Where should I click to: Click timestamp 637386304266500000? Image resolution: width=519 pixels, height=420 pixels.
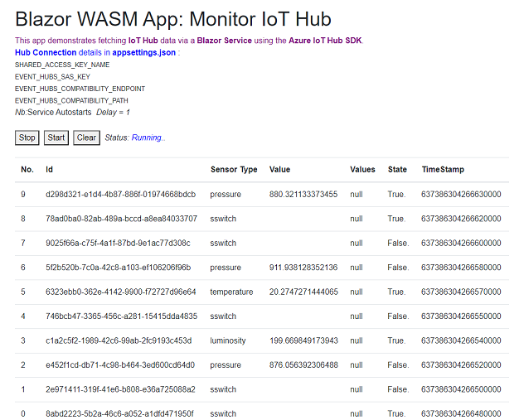pyautogui.click(x=461, y=389)
